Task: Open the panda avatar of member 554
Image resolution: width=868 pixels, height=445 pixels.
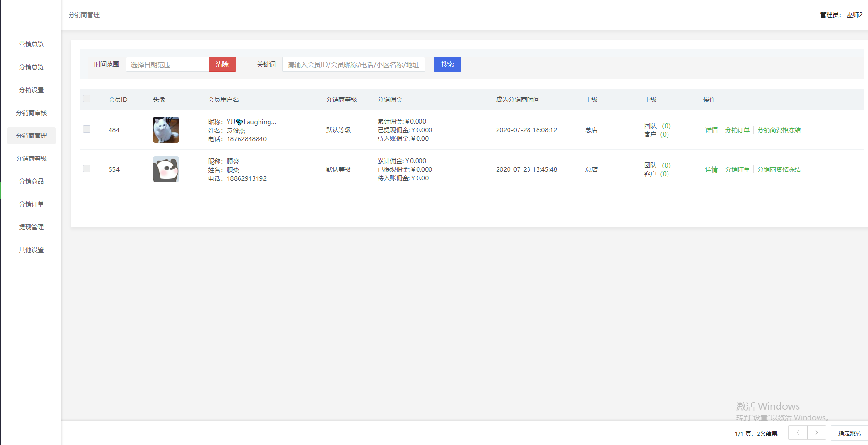Action: pyautogui.click(x=166, y=169)
